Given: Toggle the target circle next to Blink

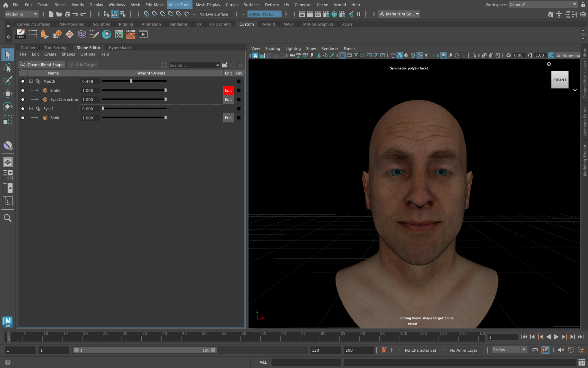Looking at the screenshot, I should (45, 118).
